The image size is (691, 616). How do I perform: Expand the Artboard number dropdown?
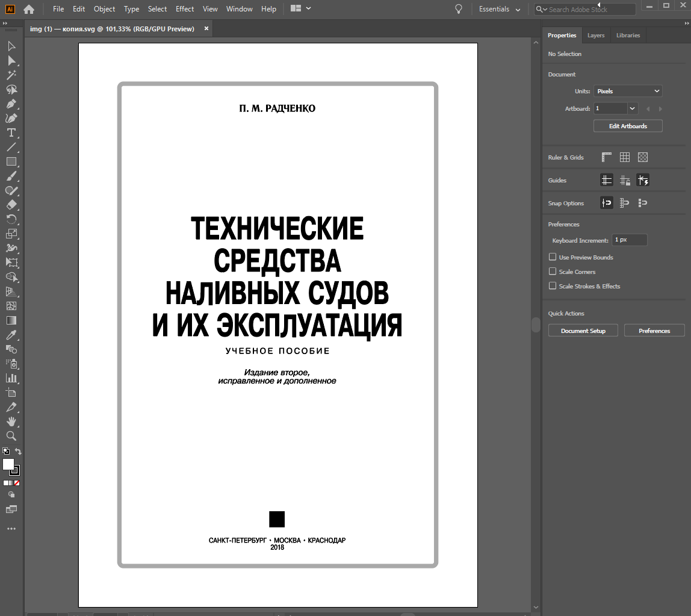(x=631, y=108)
